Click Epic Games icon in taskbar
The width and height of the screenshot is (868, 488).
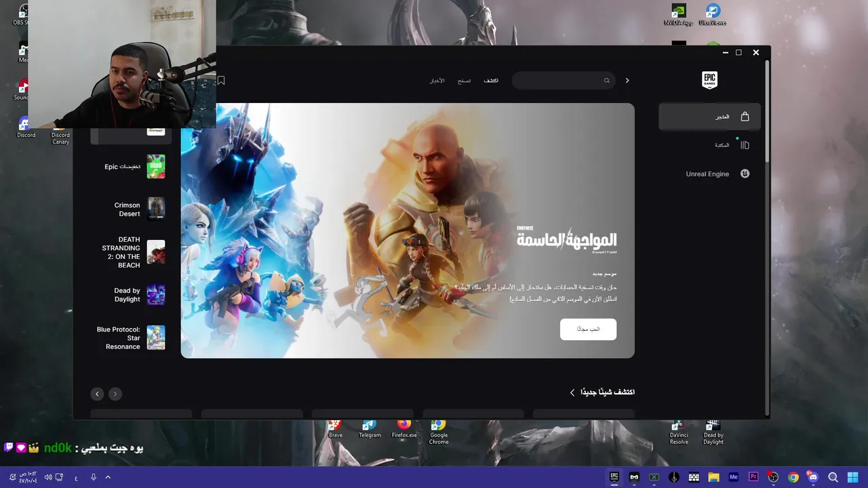614,477
